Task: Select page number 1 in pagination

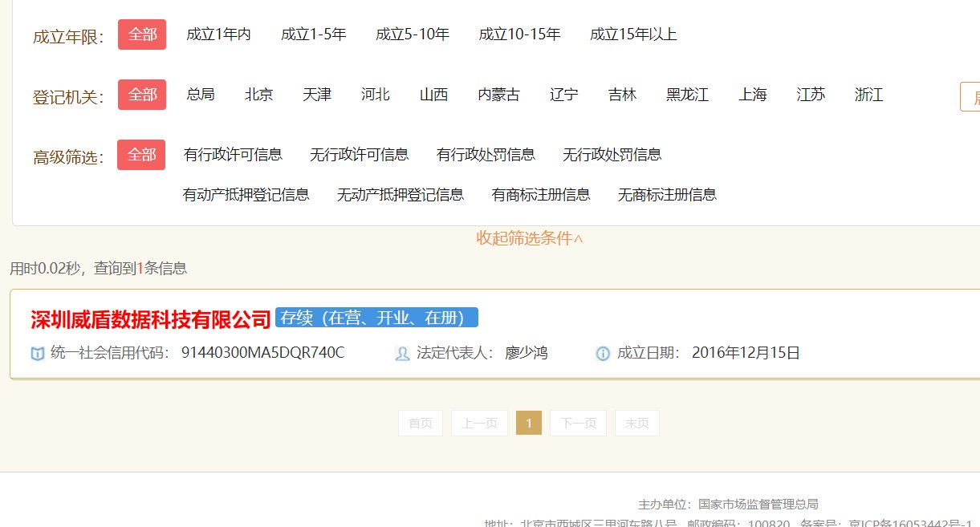Action: pos(528,423)
